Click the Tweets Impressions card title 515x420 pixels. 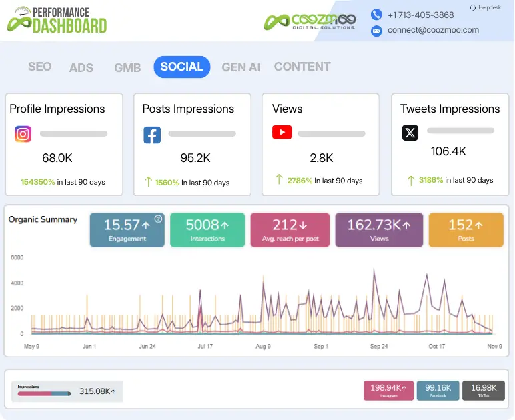(x=450, y=109)
